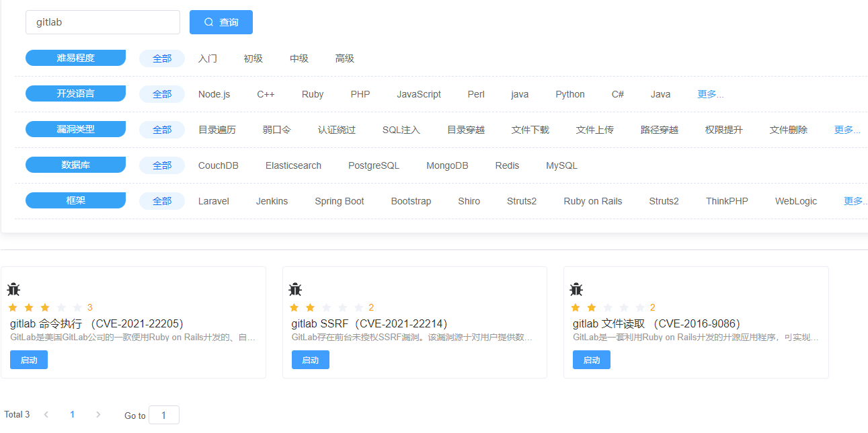Choose the 文件上传 vulnerability type

(x=595, y=130)
